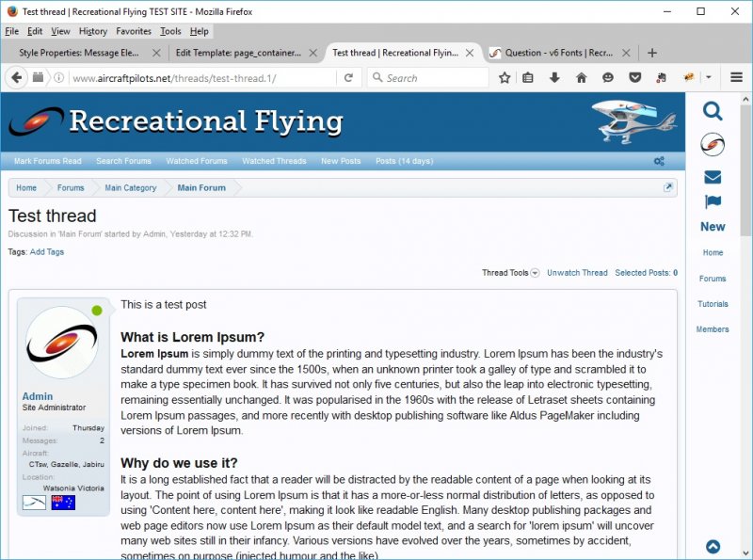Click Mark Forums Read link

point(48,161)
